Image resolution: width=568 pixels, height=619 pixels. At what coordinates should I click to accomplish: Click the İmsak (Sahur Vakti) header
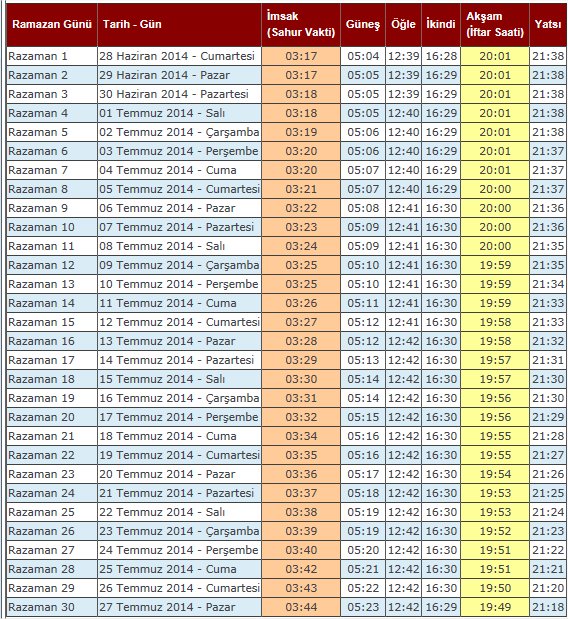click(x=301, y=24)
